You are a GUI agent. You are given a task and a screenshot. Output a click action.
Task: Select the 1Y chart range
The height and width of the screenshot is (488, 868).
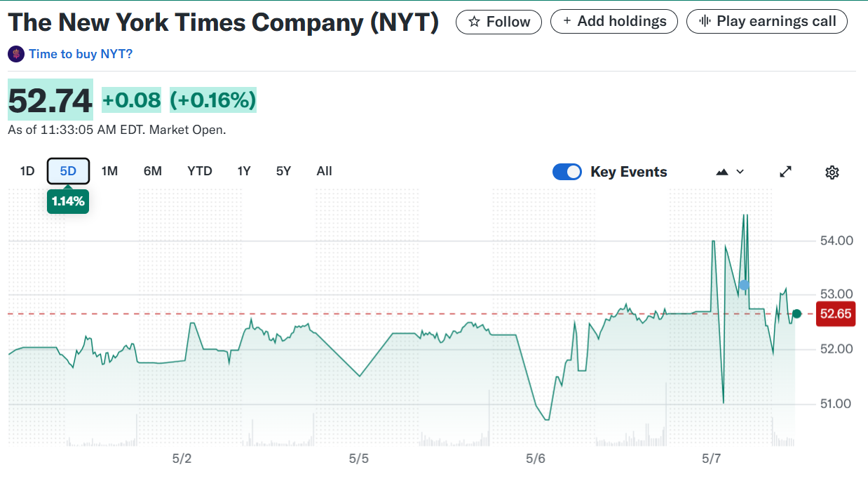click(x=244, y=171)
